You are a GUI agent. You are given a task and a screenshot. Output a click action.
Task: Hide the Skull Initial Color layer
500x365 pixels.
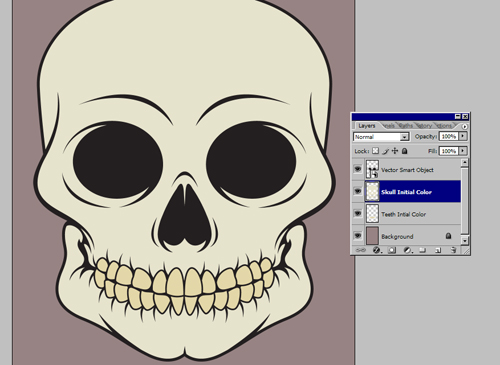point(358,191)
